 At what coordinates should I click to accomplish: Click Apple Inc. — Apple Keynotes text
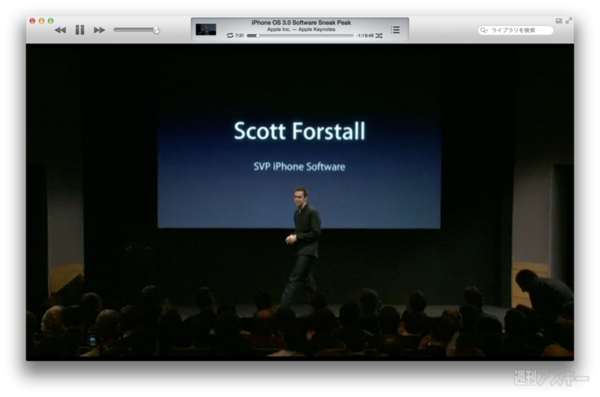301,29
